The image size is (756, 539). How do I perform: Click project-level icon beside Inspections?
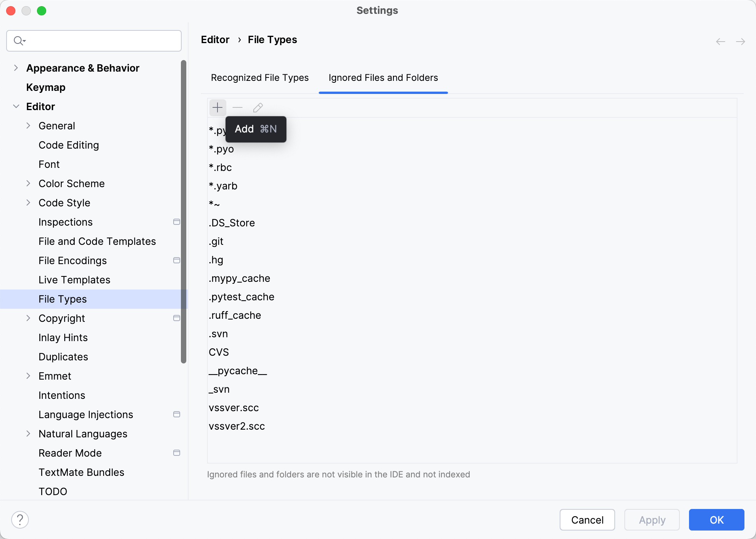(x=177, y=222)
